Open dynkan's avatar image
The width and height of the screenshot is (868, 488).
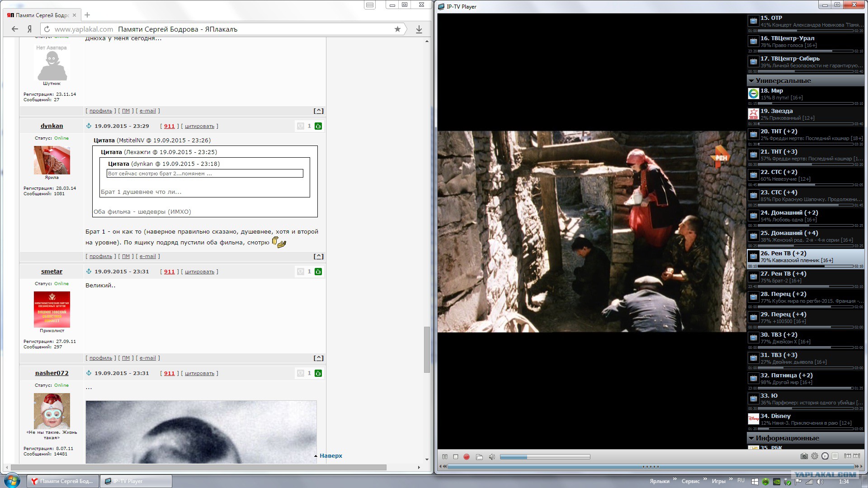52,160
